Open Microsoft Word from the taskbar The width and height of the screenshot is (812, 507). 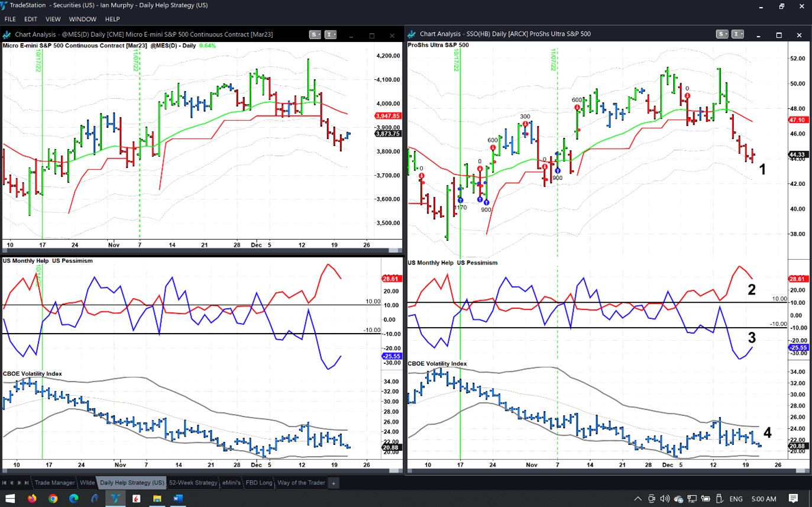(x=177, y=498)
